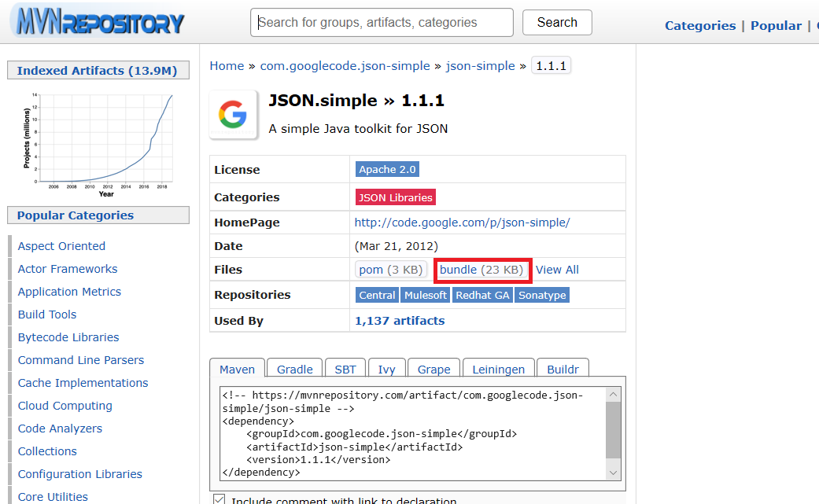Open the Cloud Computing category

(x=65, y=406)
